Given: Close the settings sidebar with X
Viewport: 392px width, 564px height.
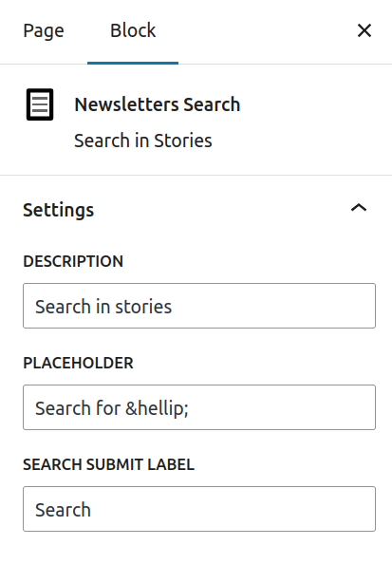Looking at the screenshot, I should pos(364,30).
